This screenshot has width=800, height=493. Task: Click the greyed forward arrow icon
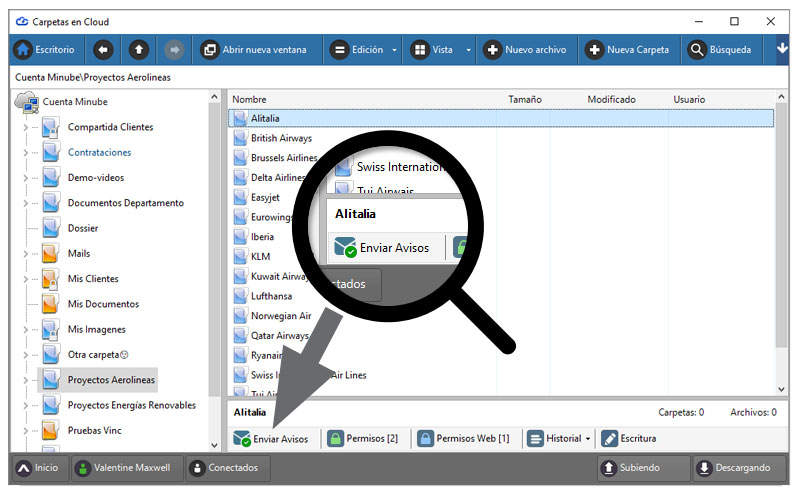pos(174,50)
